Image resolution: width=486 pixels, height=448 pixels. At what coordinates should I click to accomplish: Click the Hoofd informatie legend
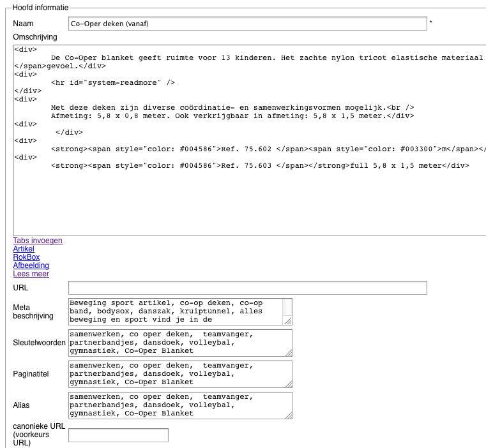(40, 8)
